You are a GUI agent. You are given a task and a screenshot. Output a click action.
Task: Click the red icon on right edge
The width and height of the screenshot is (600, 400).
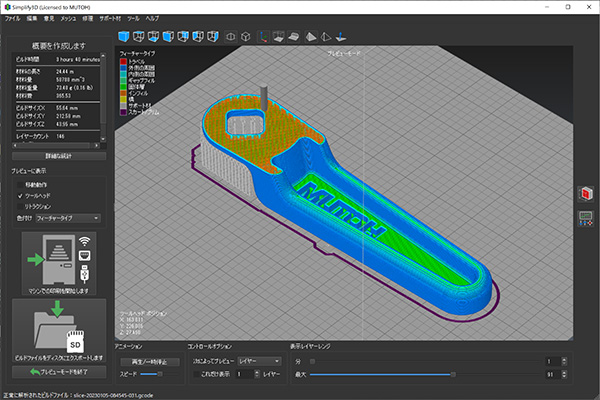pyautogui.click(x=586, y=193)
